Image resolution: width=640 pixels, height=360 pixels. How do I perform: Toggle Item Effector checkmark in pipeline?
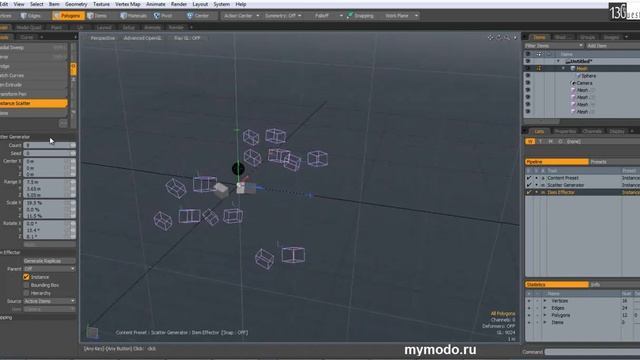pyautogui.click(x=529, y=192)
